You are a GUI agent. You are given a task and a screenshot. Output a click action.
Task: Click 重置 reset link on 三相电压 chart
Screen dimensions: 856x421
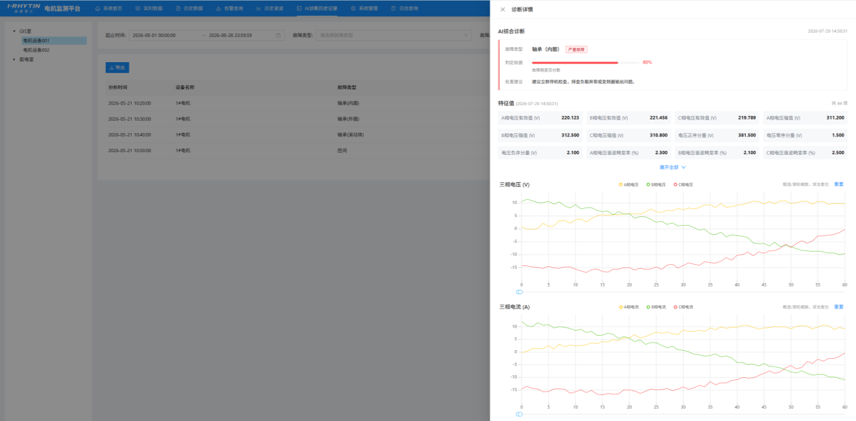[839, 184]
